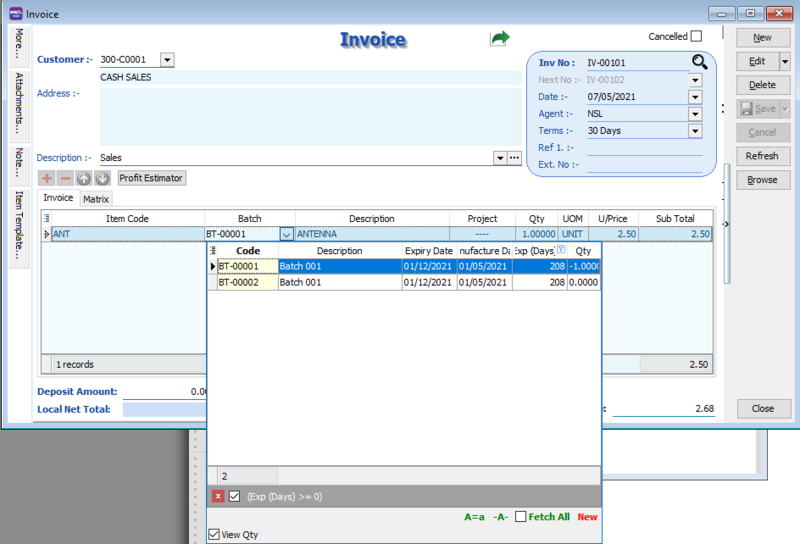
Task: Switch to the Matrix tab
Action: point(96,199)
